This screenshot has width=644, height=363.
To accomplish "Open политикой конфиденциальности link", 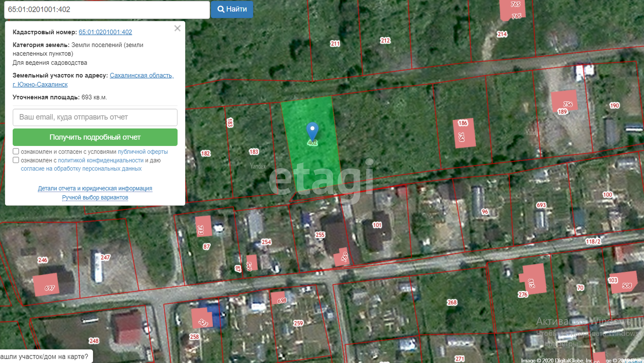I will pos(101,160).
